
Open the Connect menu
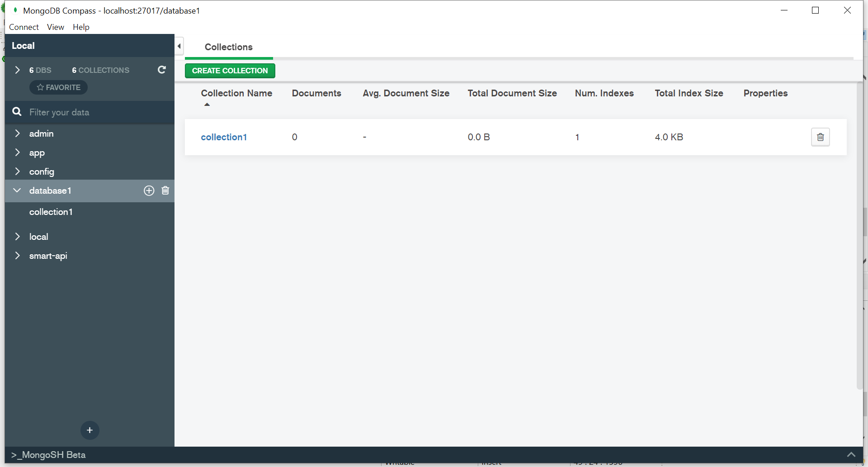click(24, 27)
